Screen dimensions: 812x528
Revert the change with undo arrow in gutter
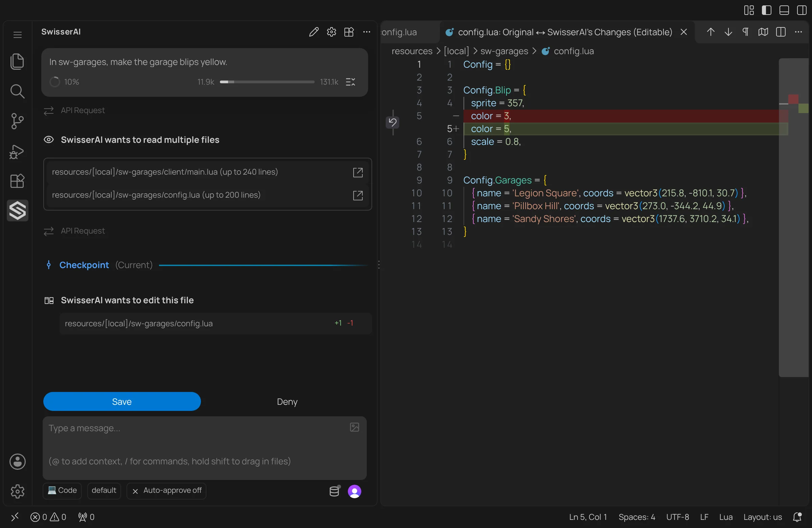point(392,122)
